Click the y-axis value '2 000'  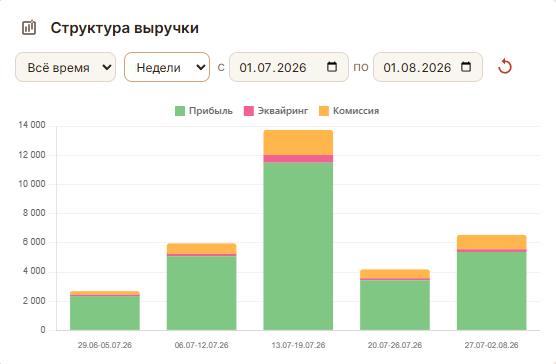[x=34, y=301]
